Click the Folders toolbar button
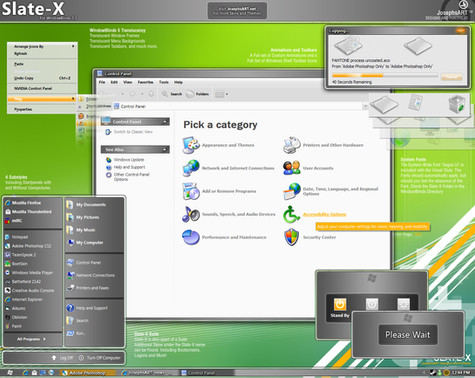This screenshot has height=378, width=475. click(x=198, y=94)
